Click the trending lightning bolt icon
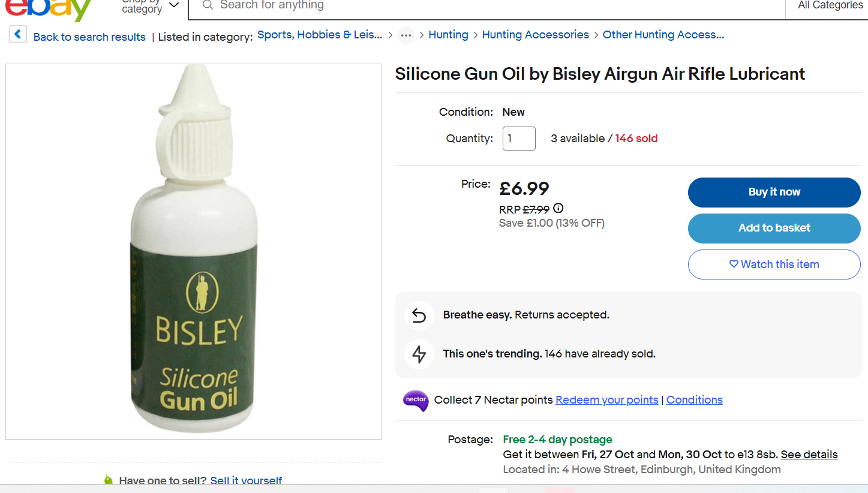The image size is (868, 493). point(419,354)
